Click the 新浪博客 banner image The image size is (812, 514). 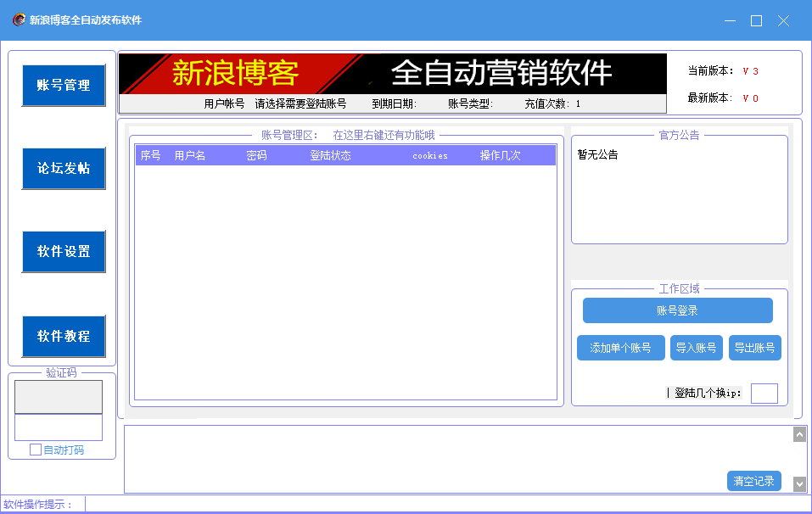[x=393, y=74]
